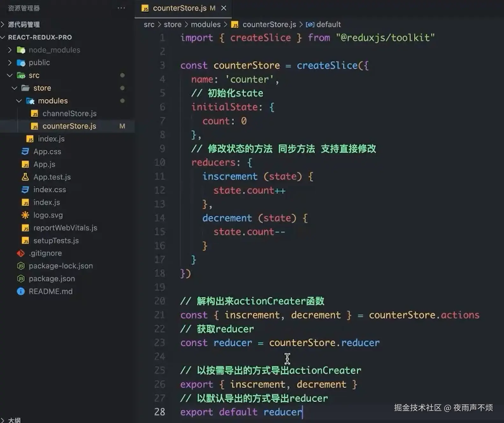
Task: Open index.css from the file tree
Action: [50, 190]
